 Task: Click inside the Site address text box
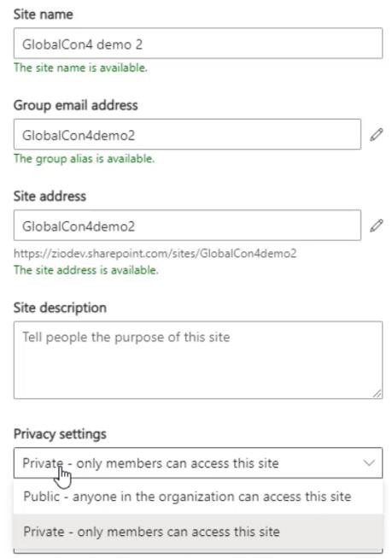tap(187, 226)
